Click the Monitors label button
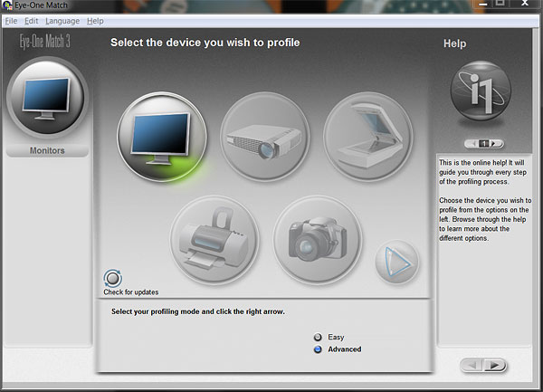 tap(47, 150)
